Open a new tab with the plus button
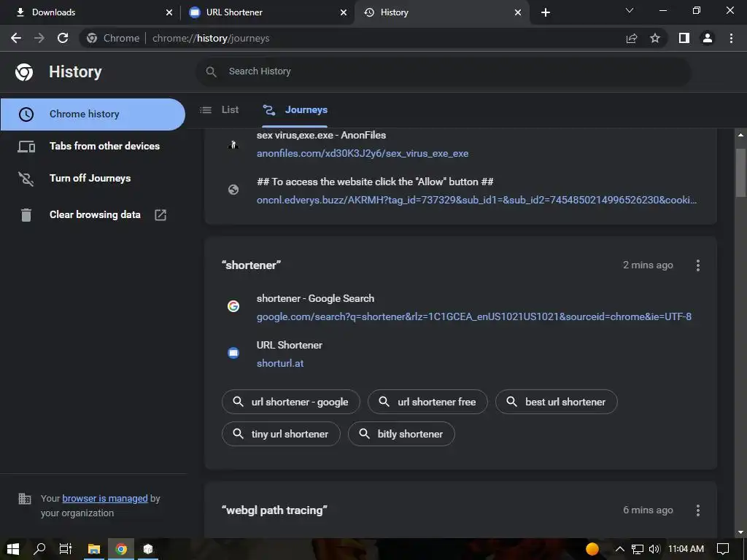 tap(546, 12)
